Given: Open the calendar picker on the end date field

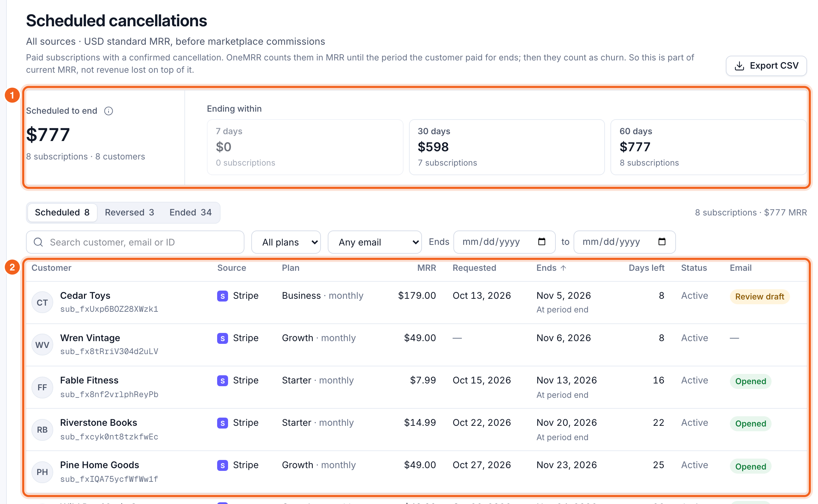Looking at the screenshot, I should [662, 242].
